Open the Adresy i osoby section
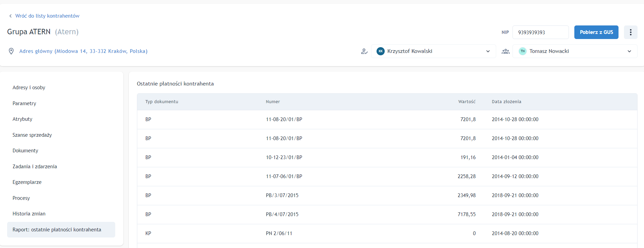Image resolution: width=644 pixels, height=248 pixels. 29,88
